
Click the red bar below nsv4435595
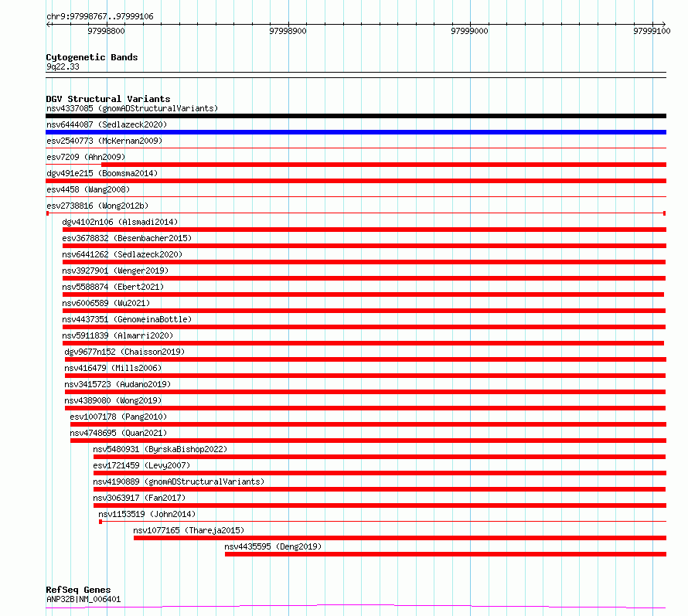[446, 554]
